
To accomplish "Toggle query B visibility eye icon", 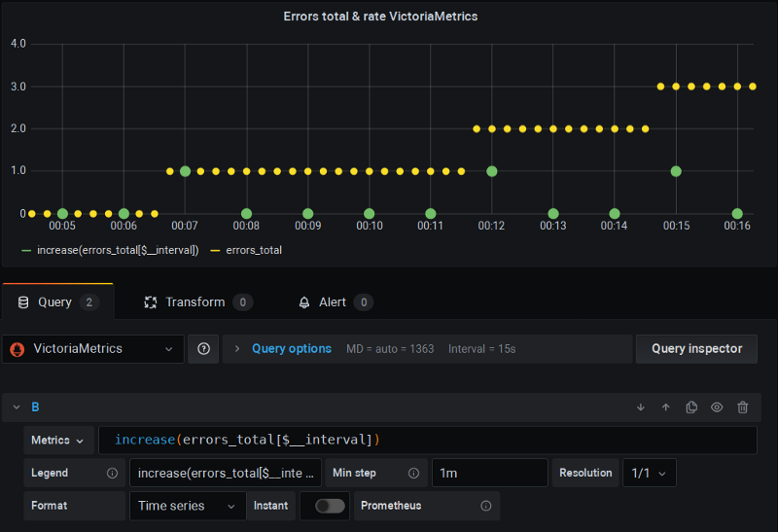I will coord(717,408).
